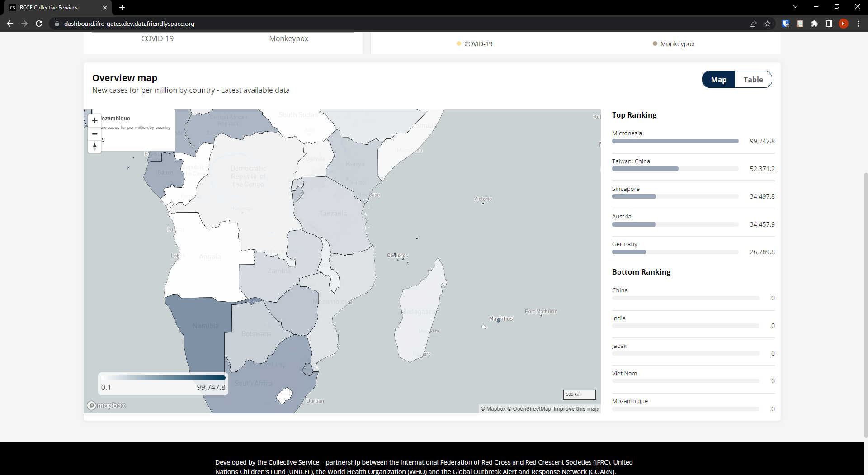Image resolution: width=868 pixels, height=475 pixels.
Task: Click the Improve this map link
Action: pos(576,408)
